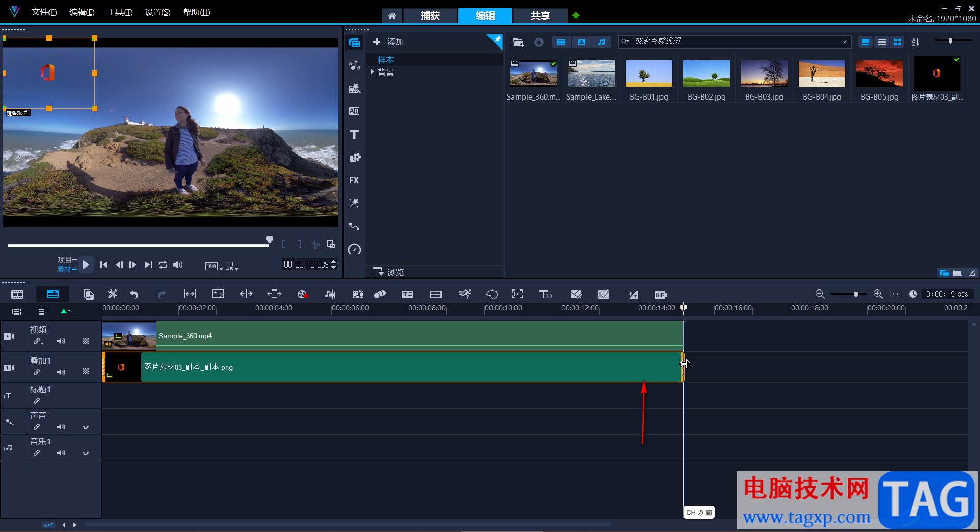
Task: Open the green add-track dropdown arrow
Action: pos(66,311)
